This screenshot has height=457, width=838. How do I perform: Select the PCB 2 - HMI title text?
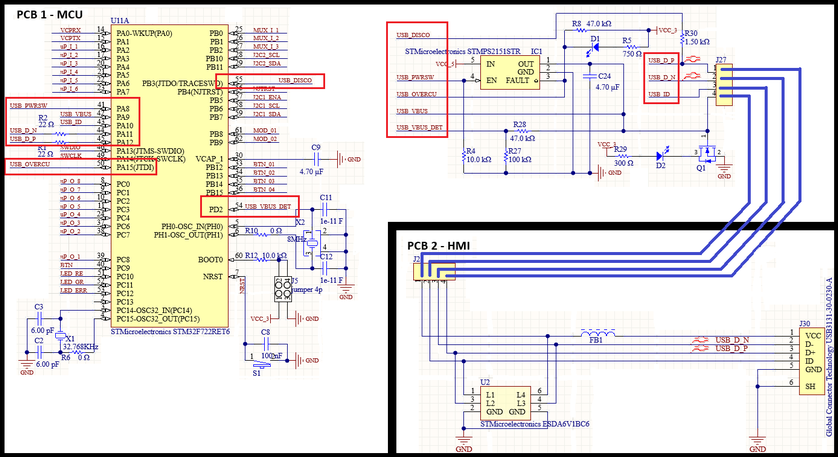point(438,245)
